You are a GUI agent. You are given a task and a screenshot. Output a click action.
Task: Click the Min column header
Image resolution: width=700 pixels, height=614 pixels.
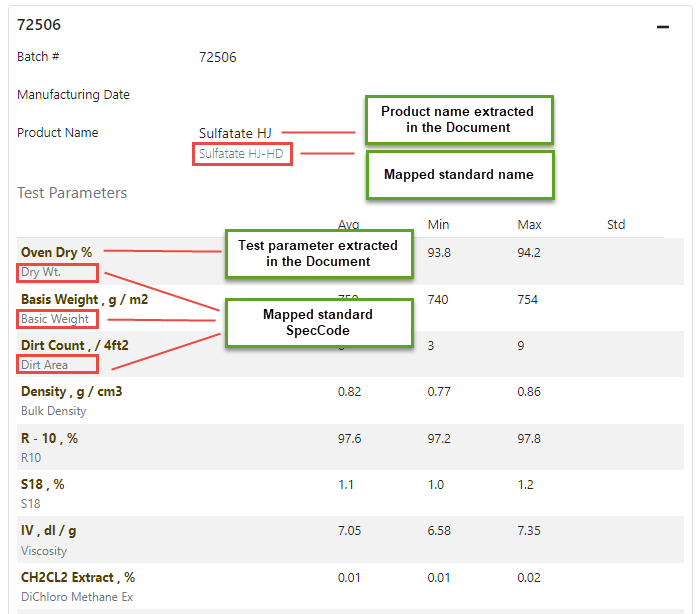[438, 225]
